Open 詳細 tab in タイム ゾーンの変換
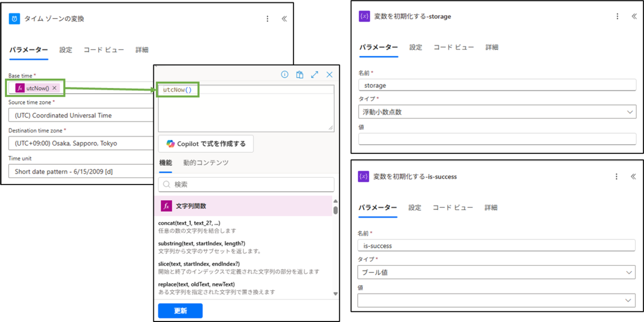644x322 pixels. coord(142,50)
